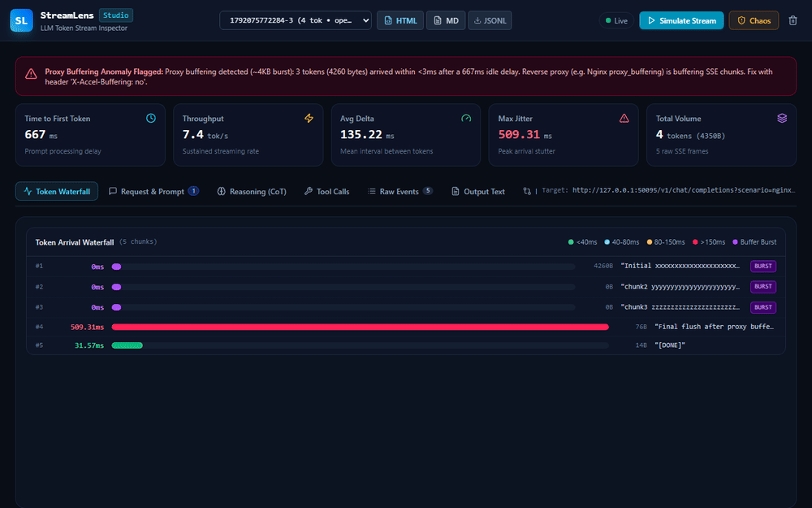The width and height of the screenshot is (812, 508).
Task: Click the 80-150ms orange legend item
Action: [666, 242]
